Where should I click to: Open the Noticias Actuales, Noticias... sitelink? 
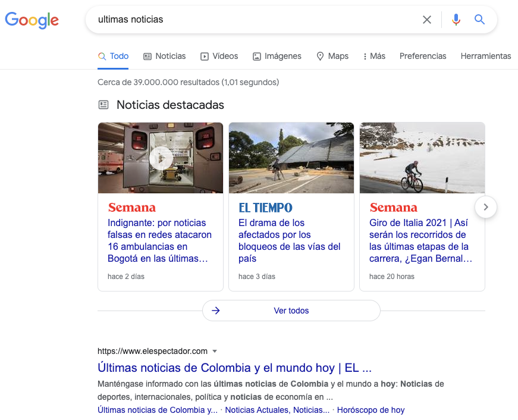point(277,410)
